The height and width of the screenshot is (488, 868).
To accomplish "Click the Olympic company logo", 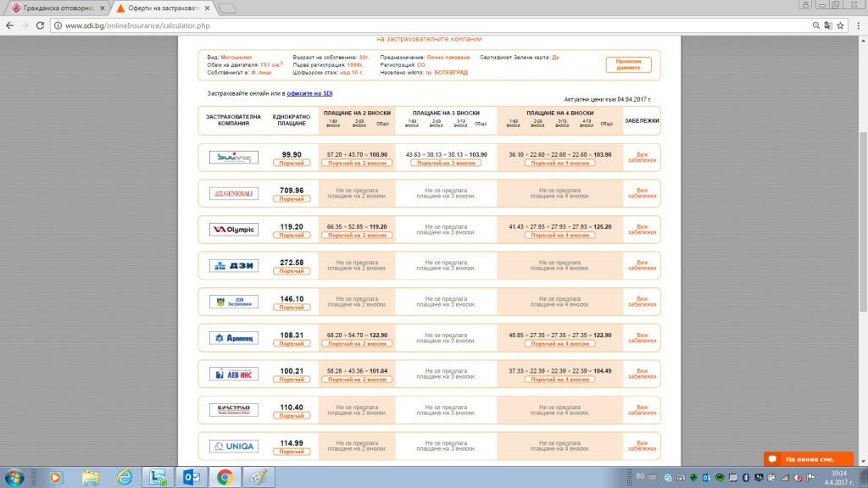I will [234, 230].
